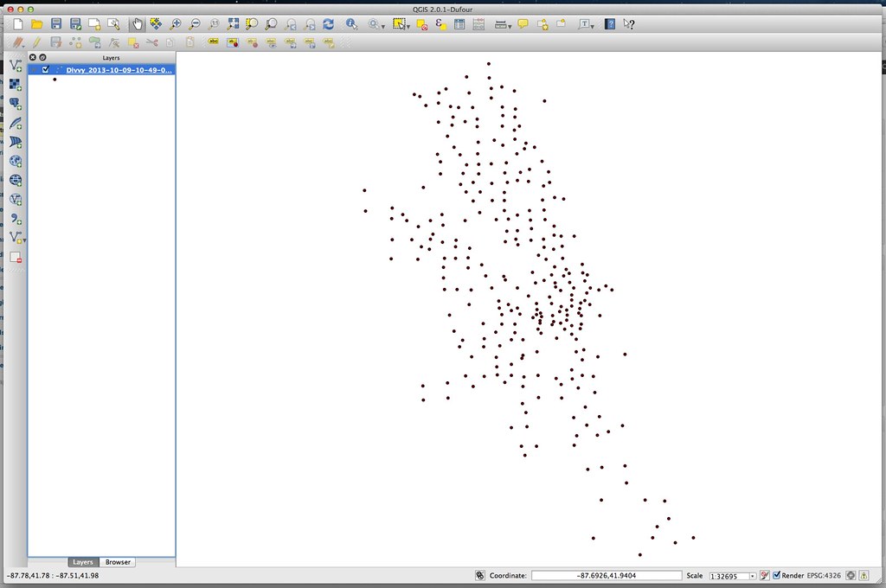The height and width of the screenshot is (588, 886).
Task: Open the Measure tool dropdown arrow
Action: point(510,27)
